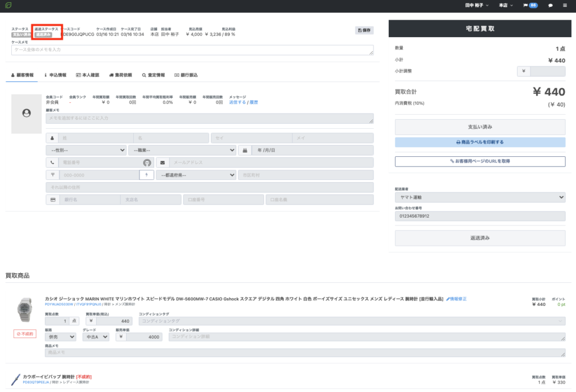Click the 商品ラベルを印刷する button
The width and height of the screenshot is (576, 392).
[480, 142]
